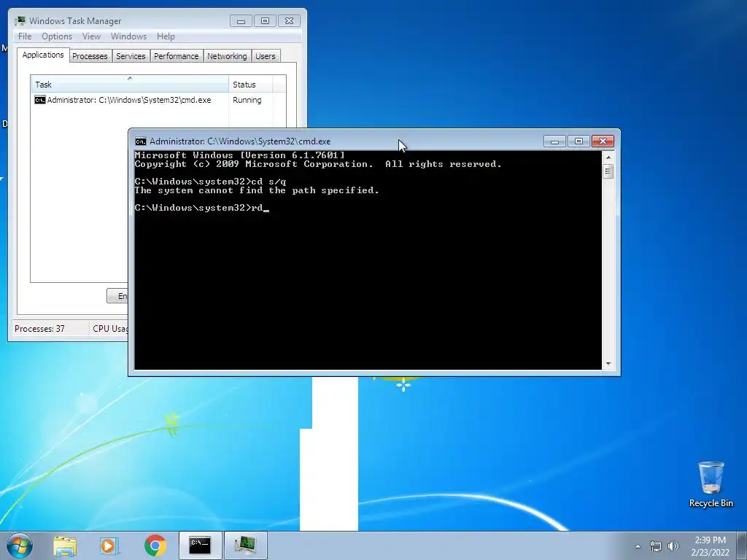
Task: Close the Command Prompt window
Action: tap(603, 141)
